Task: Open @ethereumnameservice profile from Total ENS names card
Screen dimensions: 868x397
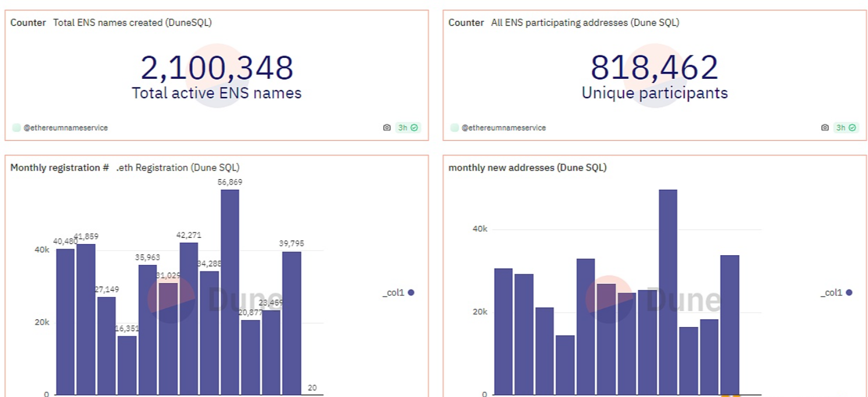Action: [x=65, y=127]
